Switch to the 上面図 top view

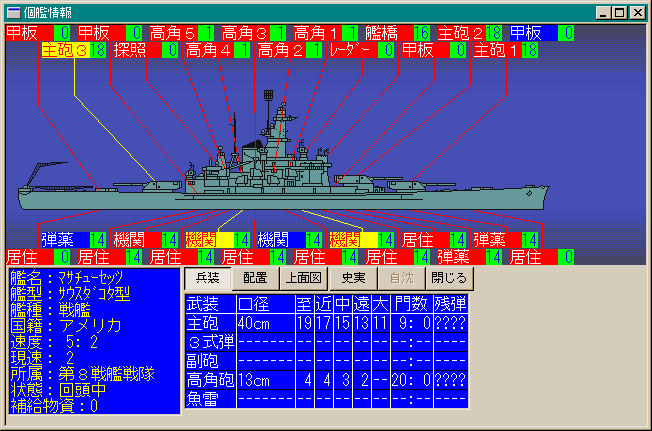point(303,278)
